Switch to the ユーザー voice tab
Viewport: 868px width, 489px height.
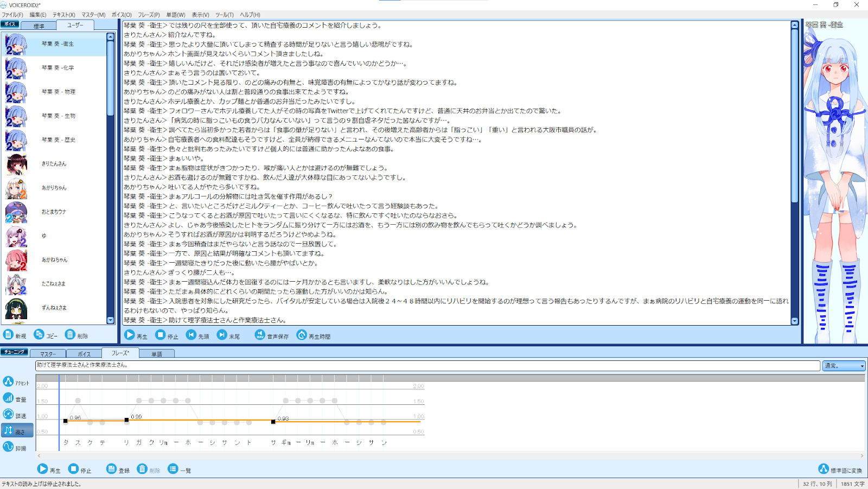[x=75, y=25]
